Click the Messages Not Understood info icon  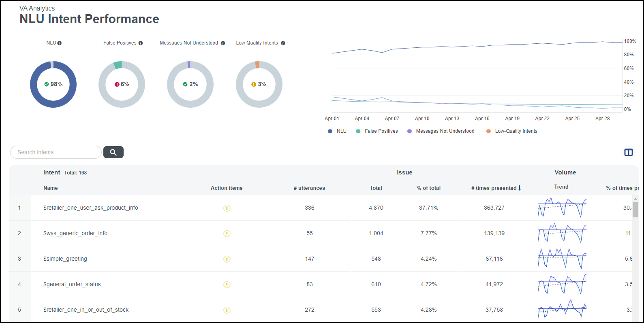click(x=223, y=43)
